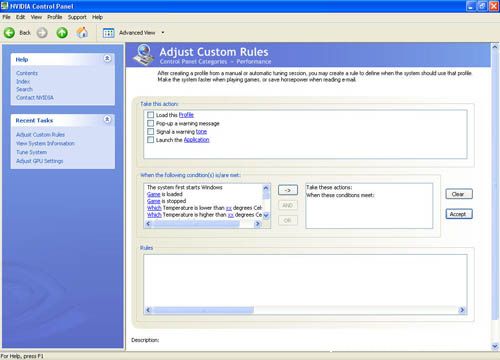Open the View menu
500x360 pixels.
click(x=36, y=17)
